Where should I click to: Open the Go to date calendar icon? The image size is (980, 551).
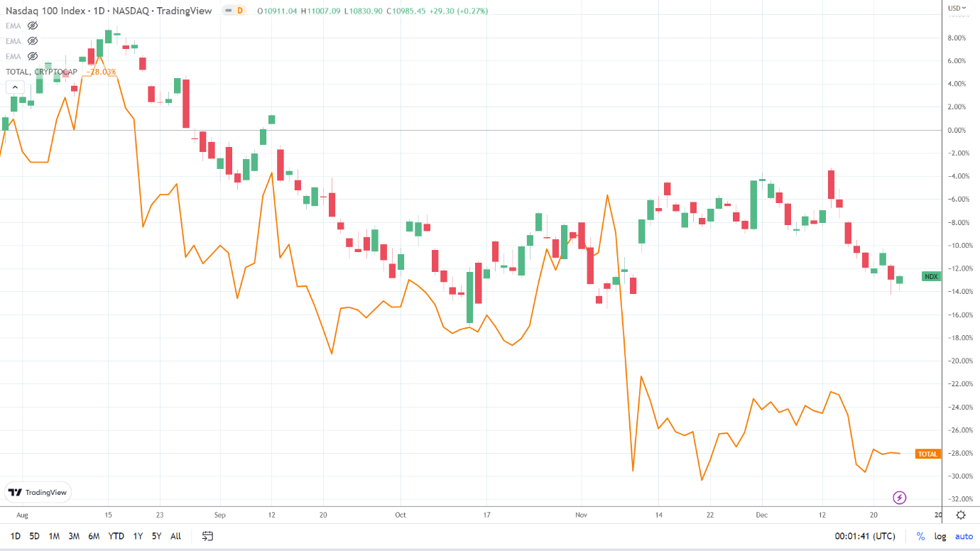207,536
